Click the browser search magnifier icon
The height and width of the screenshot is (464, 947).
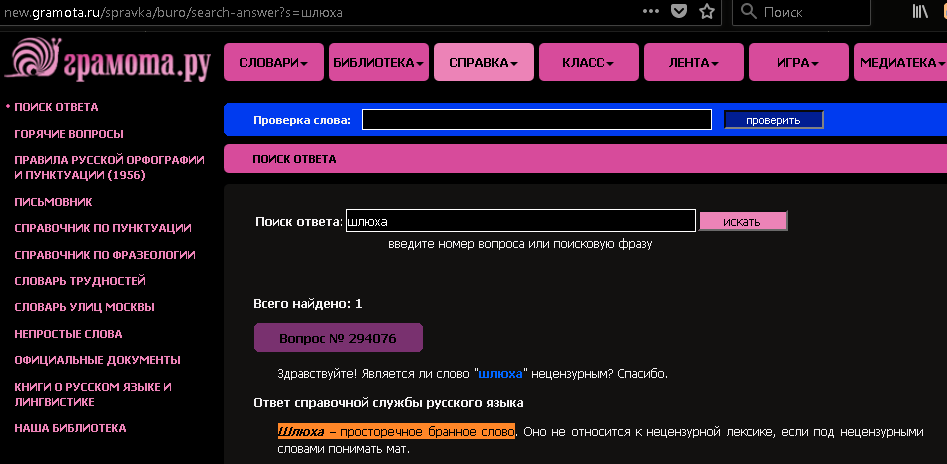(x=749, y=12)
